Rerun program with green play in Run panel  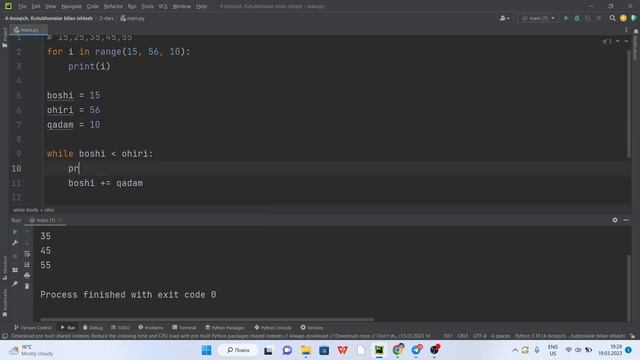click(x=15, y=232)
